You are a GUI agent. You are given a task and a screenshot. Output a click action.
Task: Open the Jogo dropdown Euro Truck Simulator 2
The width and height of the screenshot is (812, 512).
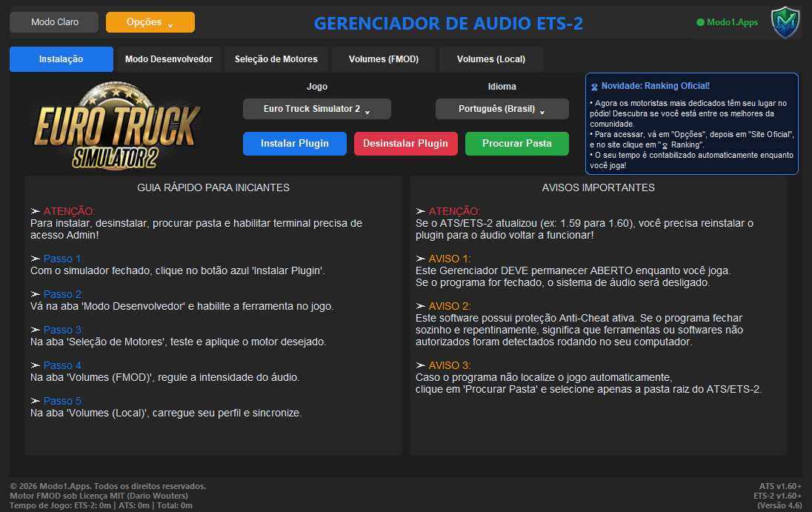(317, 109)
